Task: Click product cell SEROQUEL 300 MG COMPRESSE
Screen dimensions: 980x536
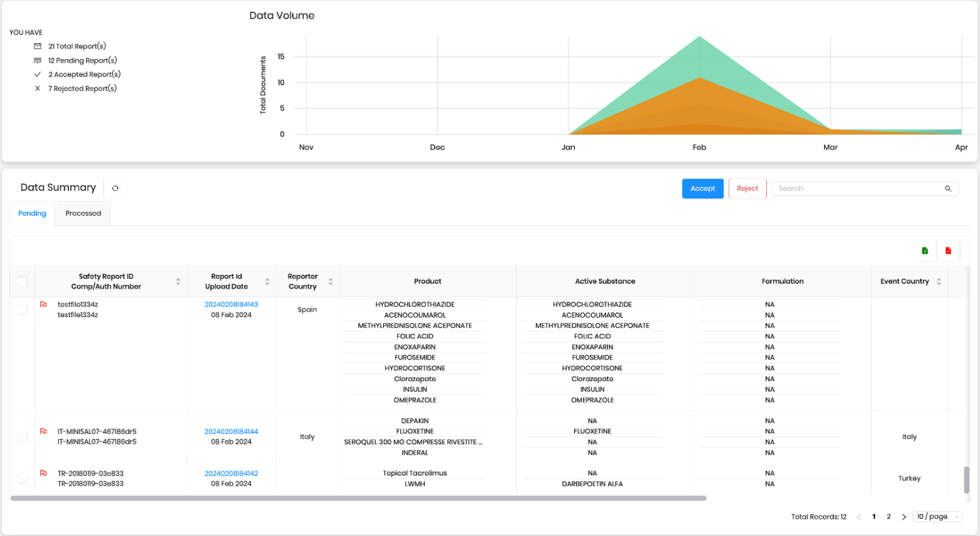Action: coord(414,442)
